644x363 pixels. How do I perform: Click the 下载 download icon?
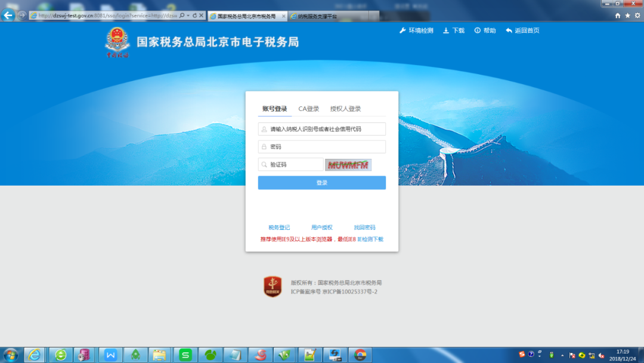click(446, 30)
